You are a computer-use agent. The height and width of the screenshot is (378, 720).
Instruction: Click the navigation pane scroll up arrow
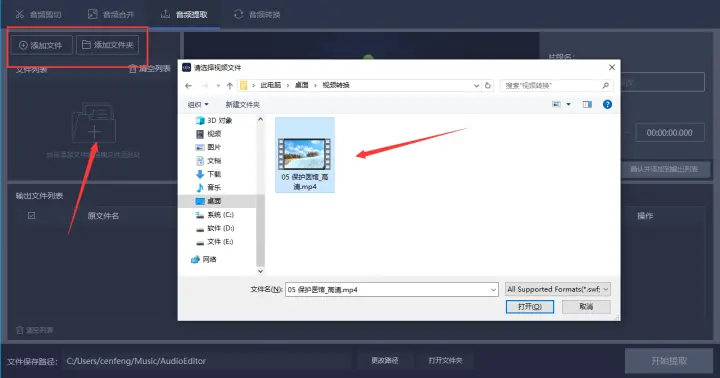click(260, 119)
